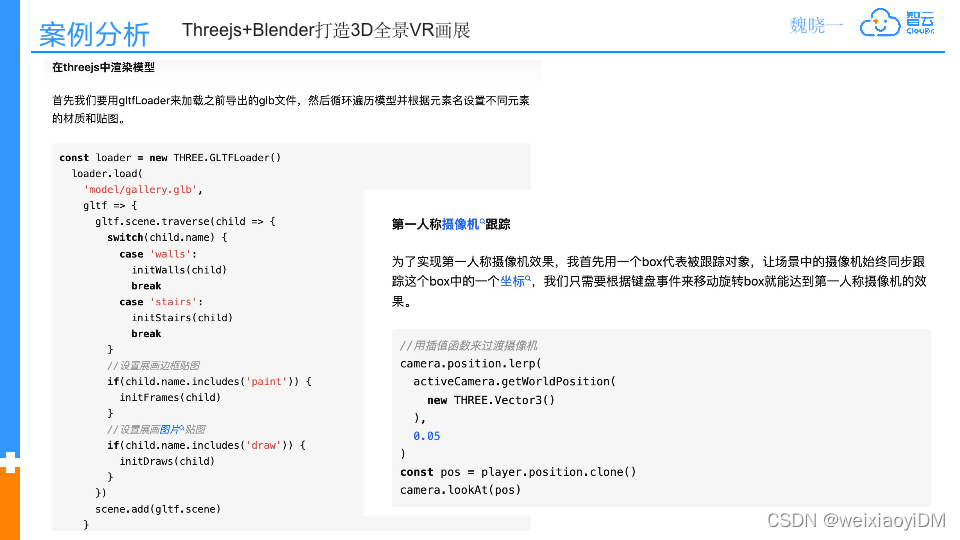Click the 图片 link in the code comment
The height and width of the screenshot is (540, 960).
(171, 429)
